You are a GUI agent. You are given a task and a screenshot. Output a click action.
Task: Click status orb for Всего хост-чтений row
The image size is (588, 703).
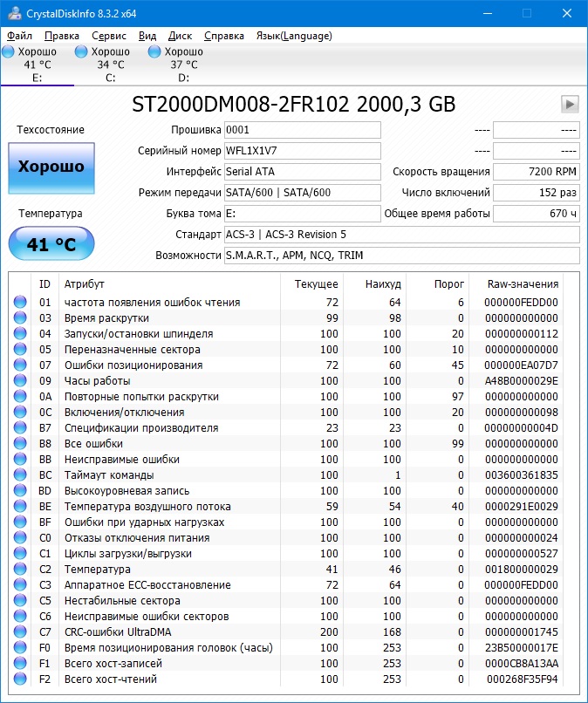20,679
